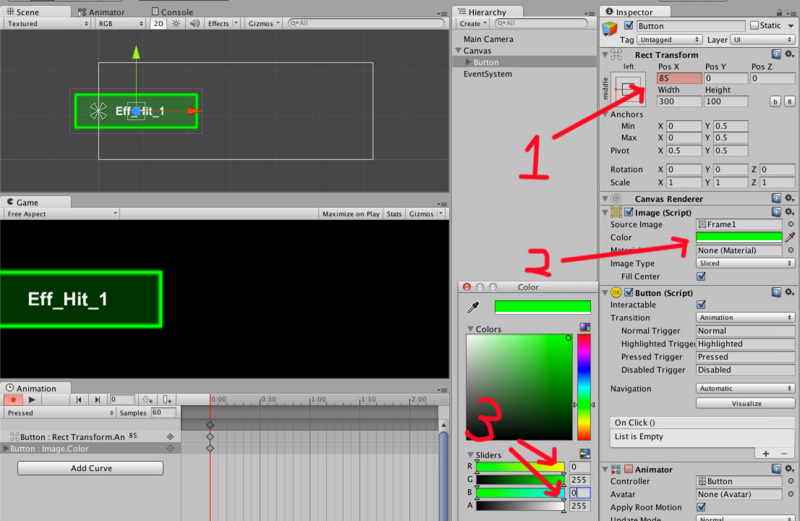
Task: Click keyframe diamond of Rect Transform row
Action: (x=210, y=437)
